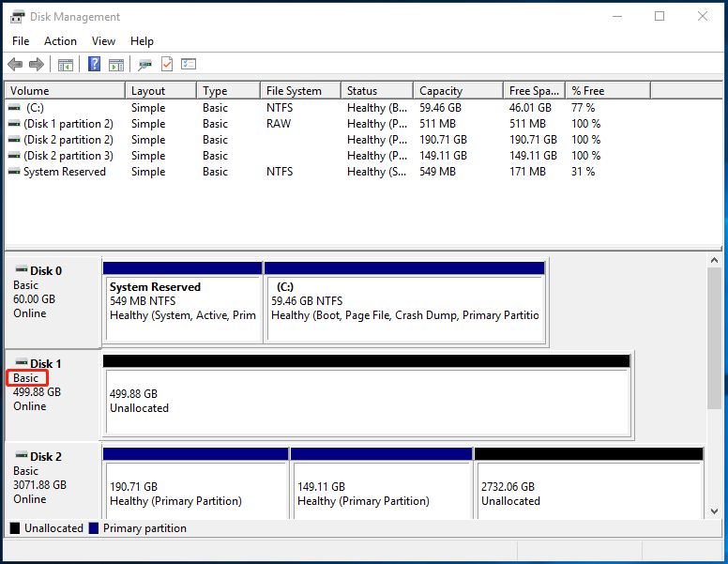Click the Unallocated black legend swatch

click(15, 528)
